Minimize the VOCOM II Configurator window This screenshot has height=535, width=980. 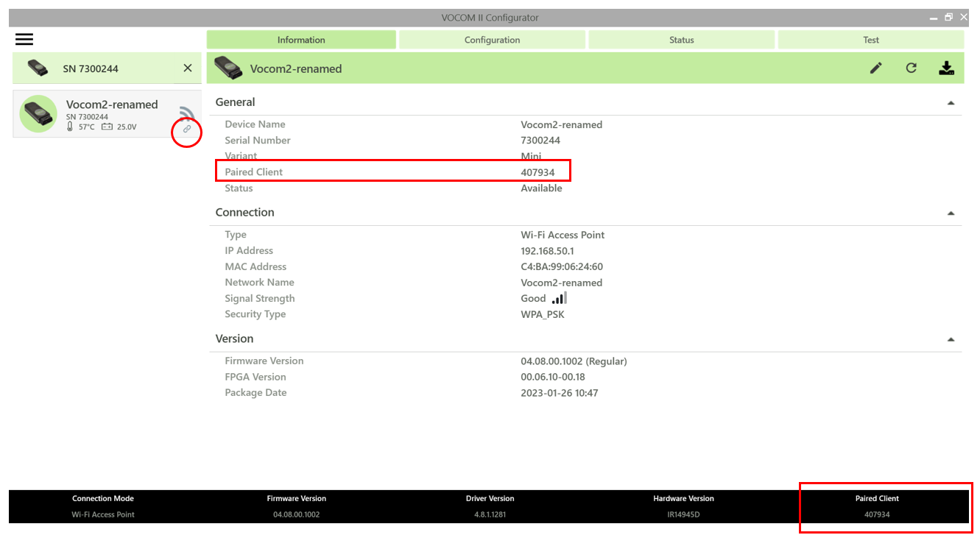pyautogui.click(x=933, y=18)
